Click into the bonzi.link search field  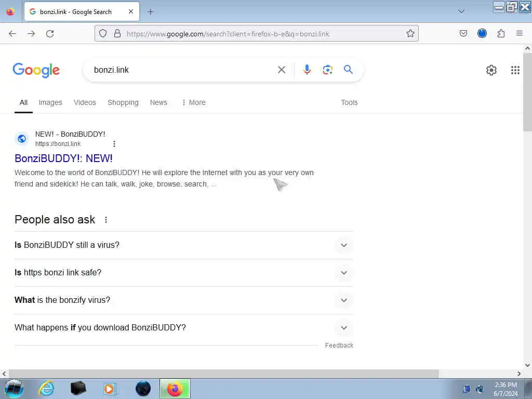183,70
